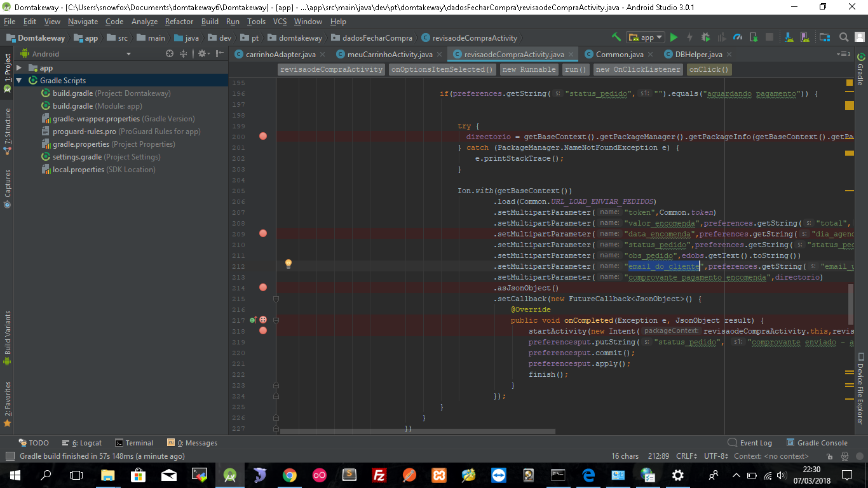The image size is (868, 488).
Task: Toggle the Gradle tool window on the right
Action: point(860,69)
